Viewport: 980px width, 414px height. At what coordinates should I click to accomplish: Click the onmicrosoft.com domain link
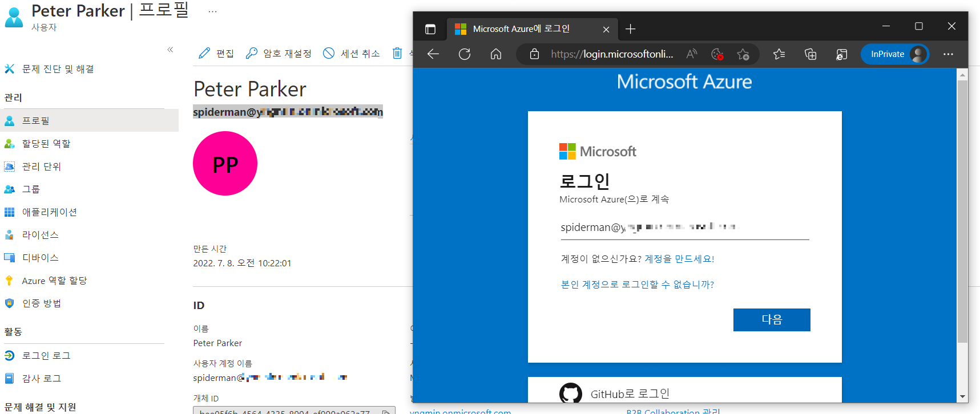[460, 411]
